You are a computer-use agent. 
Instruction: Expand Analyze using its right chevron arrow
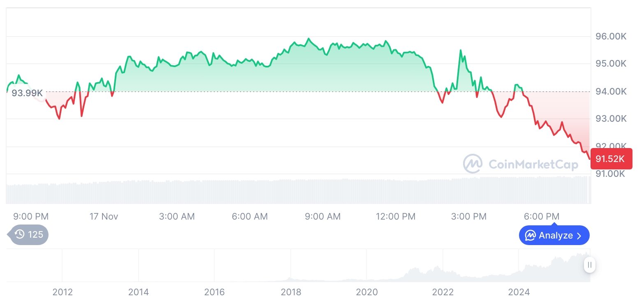pyautogui.click(x=579, y=236)
